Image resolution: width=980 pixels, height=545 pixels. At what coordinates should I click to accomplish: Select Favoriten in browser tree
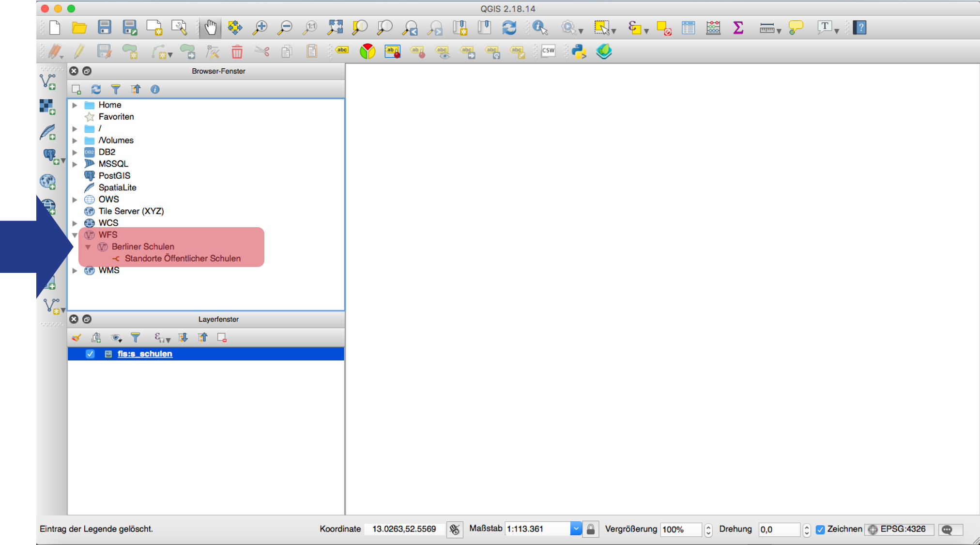coord(116,117)
